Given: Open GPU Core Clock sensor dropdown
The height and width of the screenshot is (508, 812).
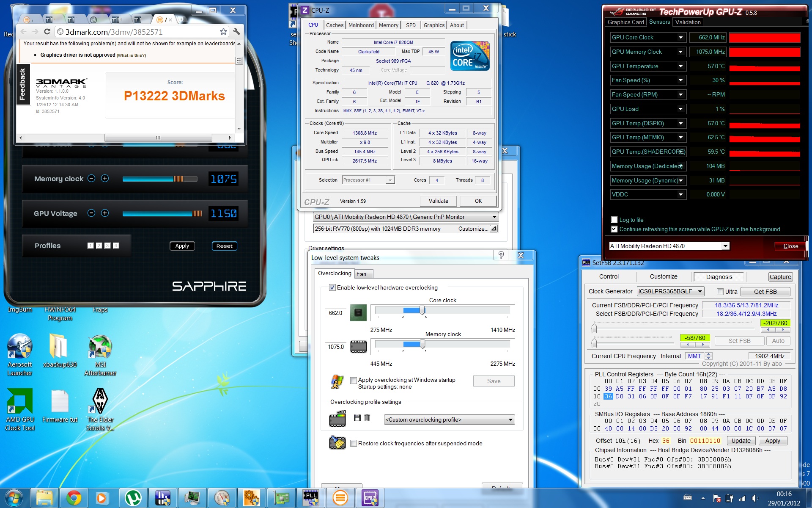Looking at the screenshot, I should click(680, 37).
